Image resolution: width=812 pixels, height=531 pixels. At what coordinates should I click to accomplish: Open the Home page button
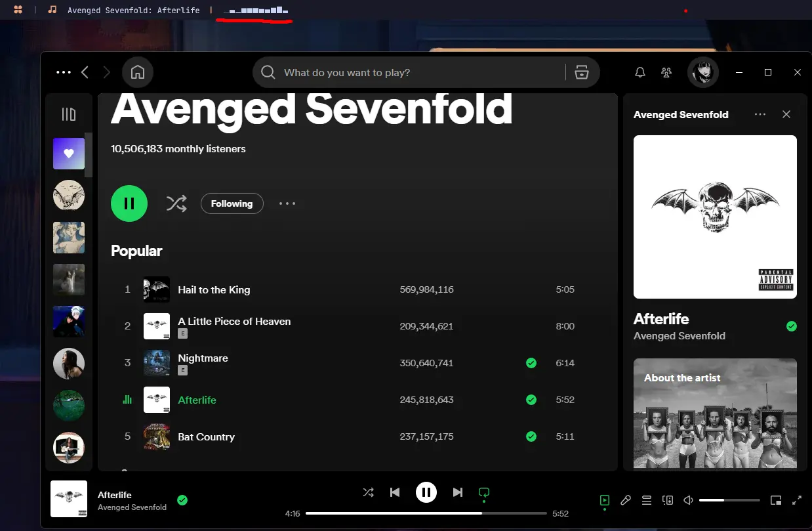coord(138,72)
